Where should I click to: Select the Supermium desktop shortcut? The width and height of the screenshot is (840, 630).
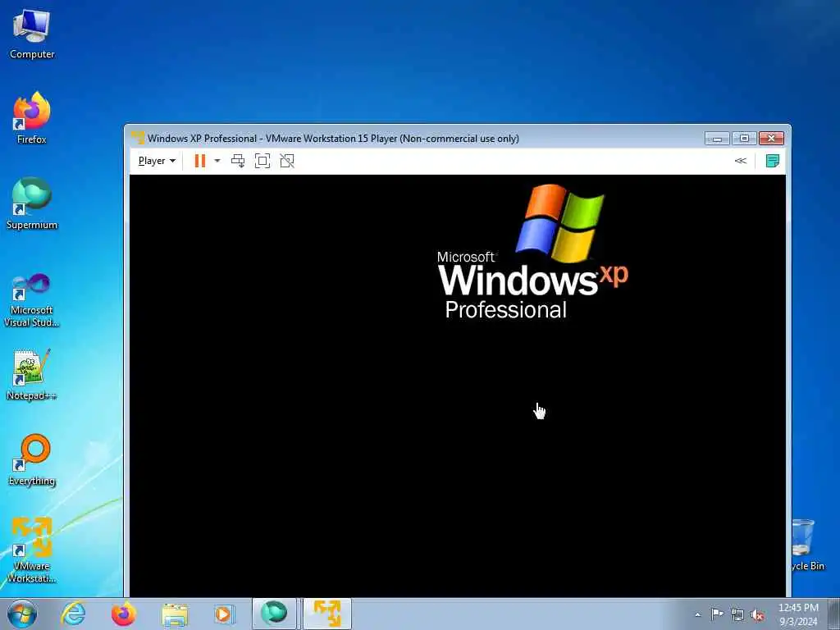click(x=32, y=203)
